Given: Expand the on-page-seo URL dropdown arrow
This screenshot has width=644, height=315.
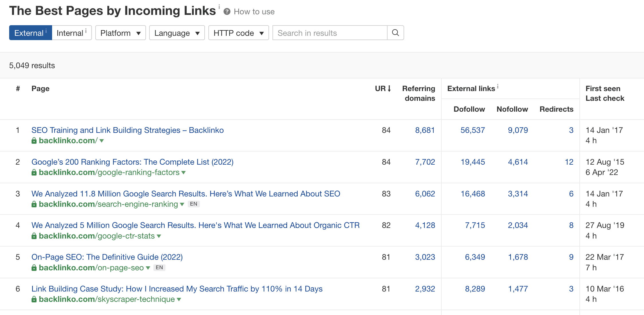Looking at the screenshot, I should click(148, 268).
